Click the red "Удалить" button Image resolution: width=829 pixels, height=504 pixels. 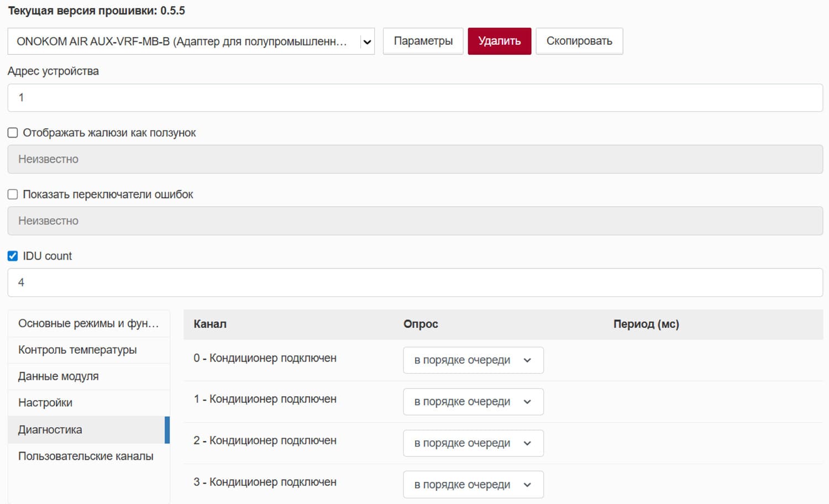(499, 41)
